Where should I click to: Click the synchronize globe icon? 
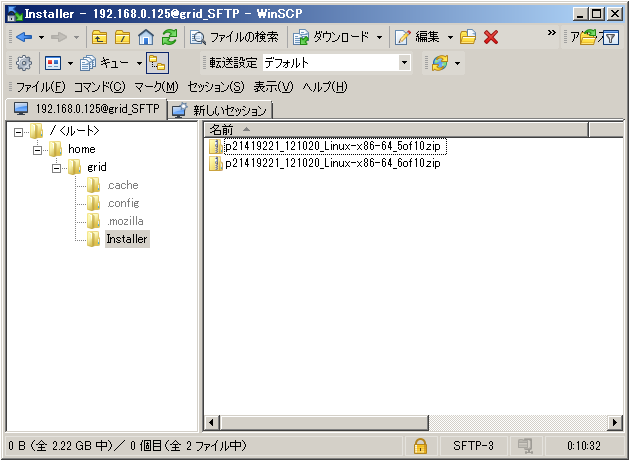[440, 63]
